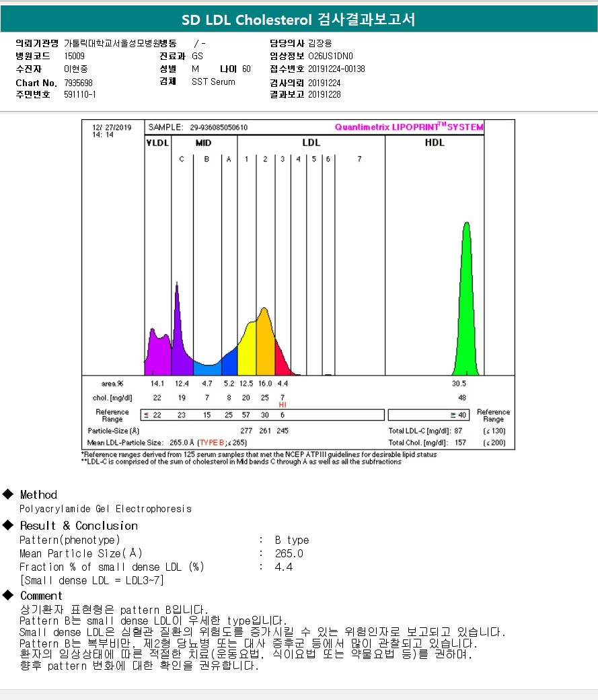Select the area % value '12.4'
This screenshot has height=700, width=598.
click(x=182, y=384)
